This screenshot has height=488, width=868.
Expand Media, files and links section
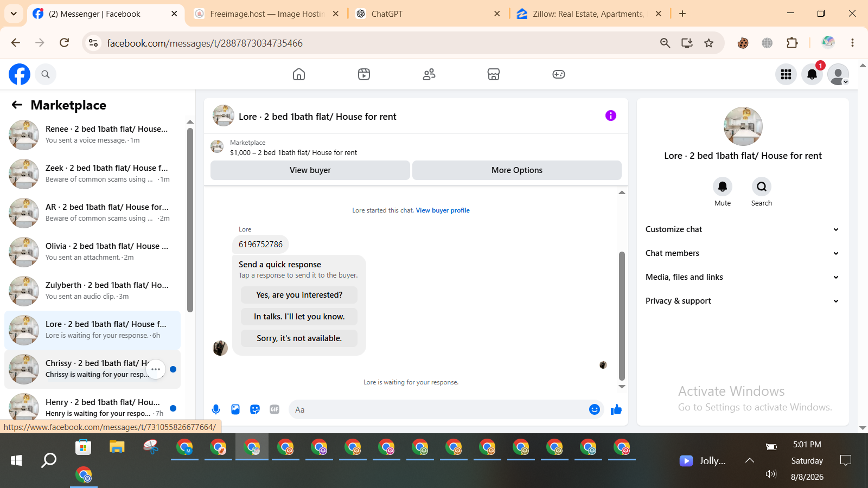click(x=742, y=277)
